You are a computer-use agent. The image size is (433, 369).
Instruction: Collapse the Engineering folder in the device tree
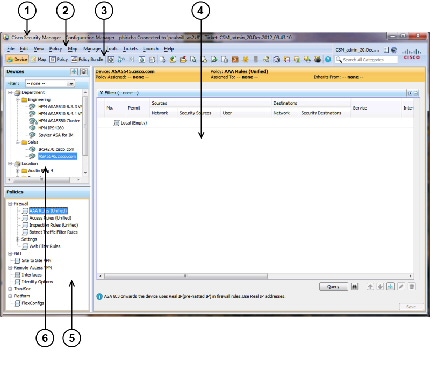pyautogui.click(x=18, y=100)
